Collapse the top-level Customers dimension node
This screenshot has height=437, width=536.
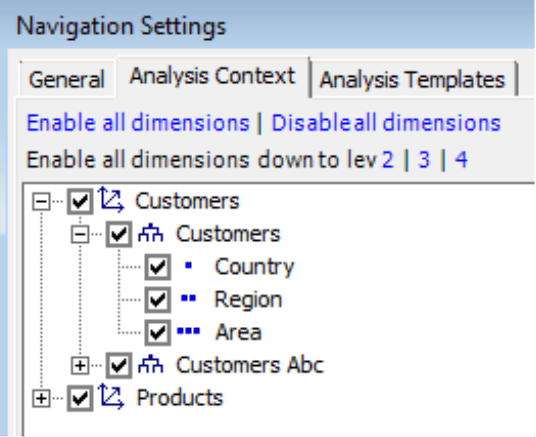click(41, 201)
